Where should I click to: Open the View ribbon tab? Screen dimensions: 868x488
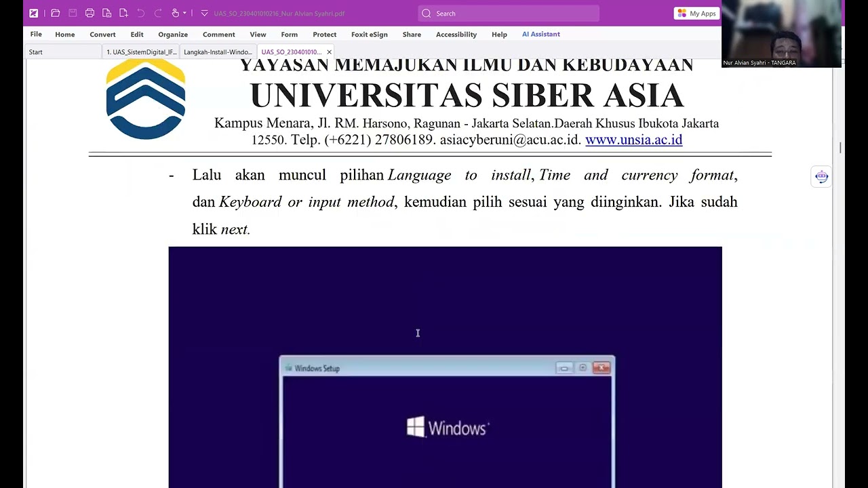pos(258,34)
